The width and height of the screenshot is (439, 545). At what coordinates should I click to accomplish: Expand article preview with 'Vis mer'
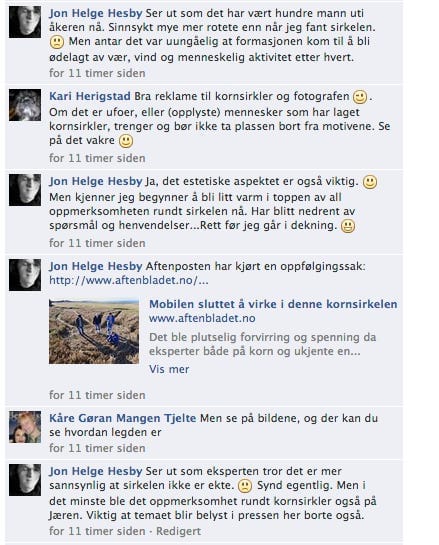(169, 369)
